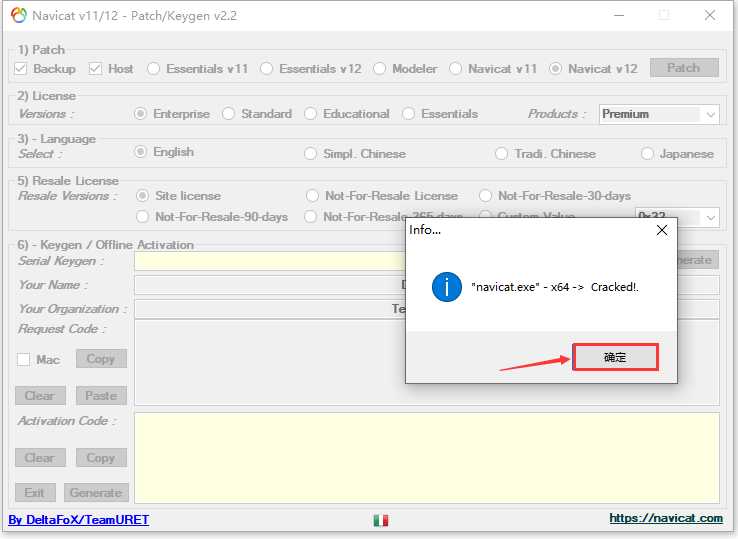Close the Info dialog with its X
The width and height of the screenshot is (738, 539).
(x=662, y=230)
